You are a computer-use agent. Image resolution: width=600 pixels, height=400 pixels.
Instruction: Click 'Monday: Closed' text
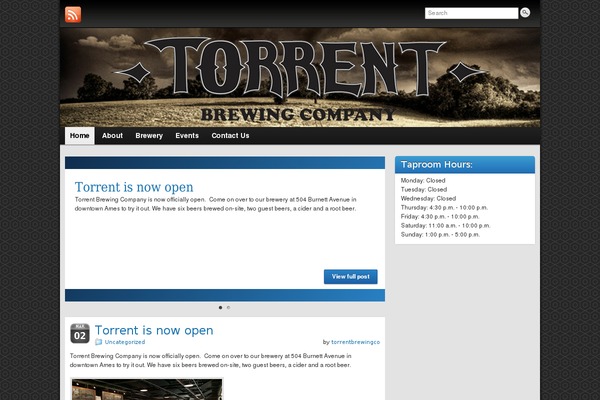(x=423, y=180)
